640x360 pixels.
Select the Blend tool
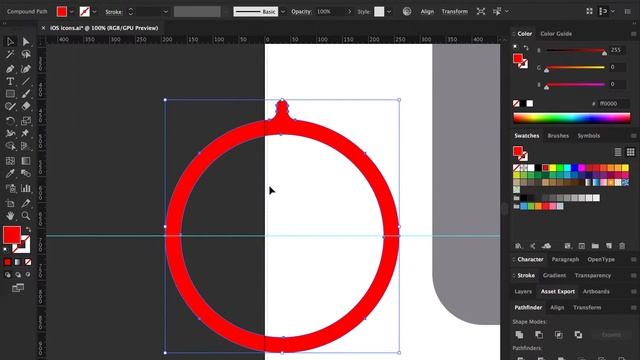coord(26,173)
